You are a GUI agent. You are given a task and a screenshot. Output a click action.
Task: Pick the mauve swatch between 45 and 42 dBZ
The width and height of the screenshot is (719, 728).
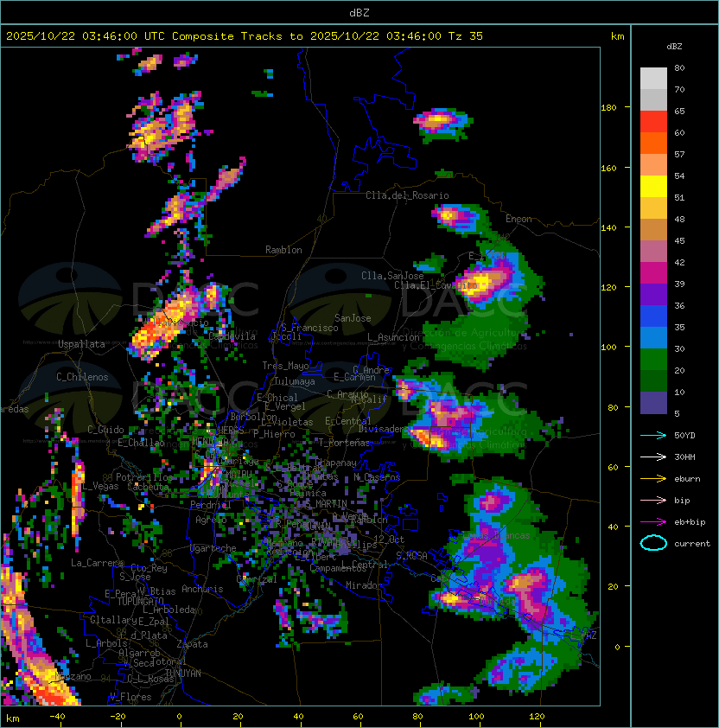tap(653, 252)
